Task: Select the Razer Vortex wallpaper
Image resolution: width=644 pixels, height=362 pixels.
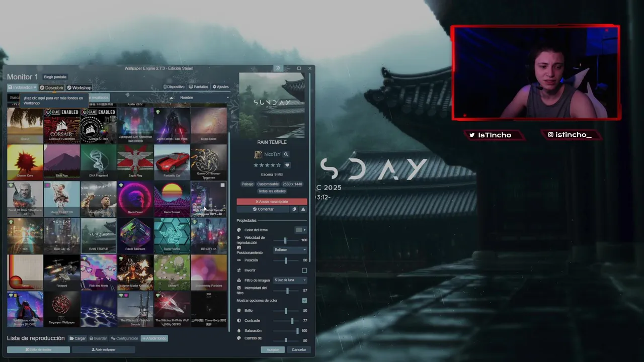Action: pyautogui.click(x=172, y=236)
